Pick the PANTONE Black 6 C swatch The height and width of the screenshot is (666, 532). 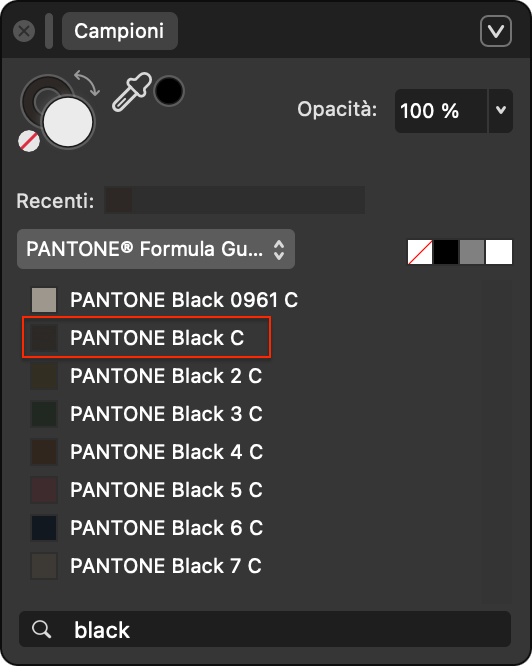tap(147, 528)
